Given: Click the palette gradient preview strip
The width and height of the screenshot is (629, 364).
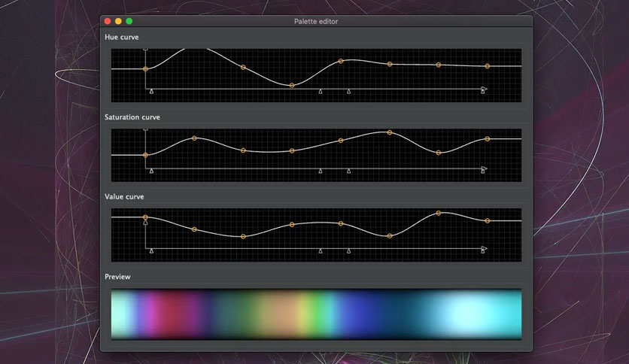Looking at the screenshot, I should pyautogui.click(x=316, y=314).
